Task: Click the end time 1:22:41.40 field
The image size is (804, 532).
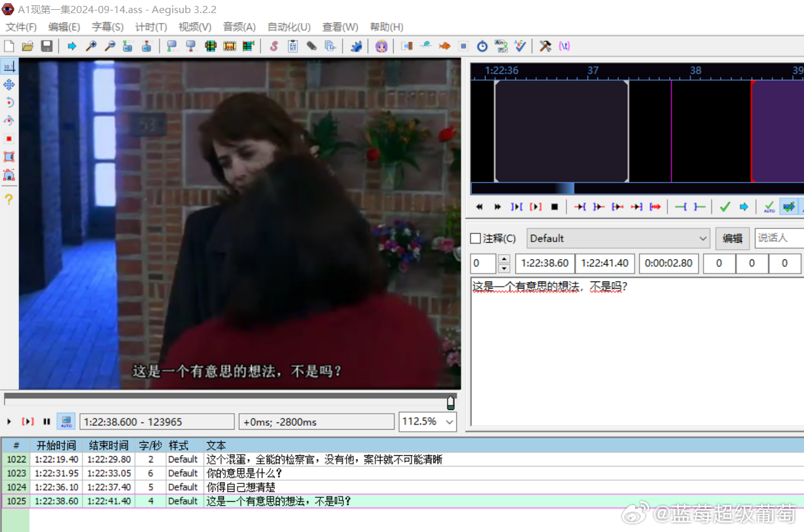Action: click(605, 264)
